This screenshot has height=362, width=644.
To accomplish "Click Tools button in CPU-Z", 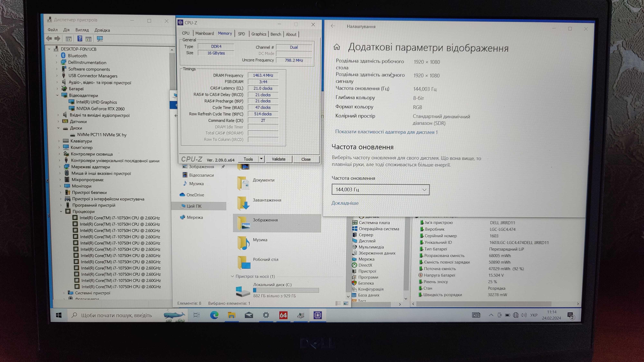I will click(248, 159).
